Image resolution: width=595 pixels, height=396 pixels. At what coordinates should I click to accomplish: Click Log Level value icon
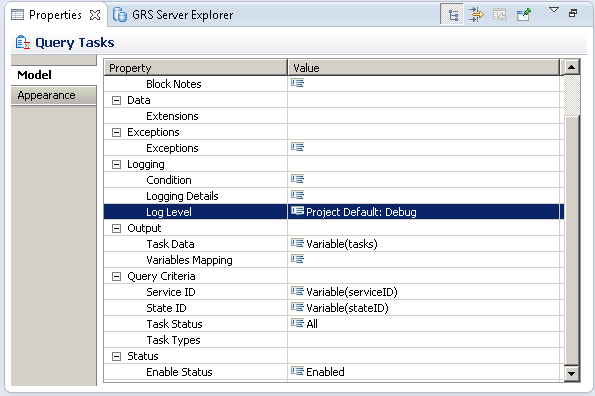[x=298, y=211]
